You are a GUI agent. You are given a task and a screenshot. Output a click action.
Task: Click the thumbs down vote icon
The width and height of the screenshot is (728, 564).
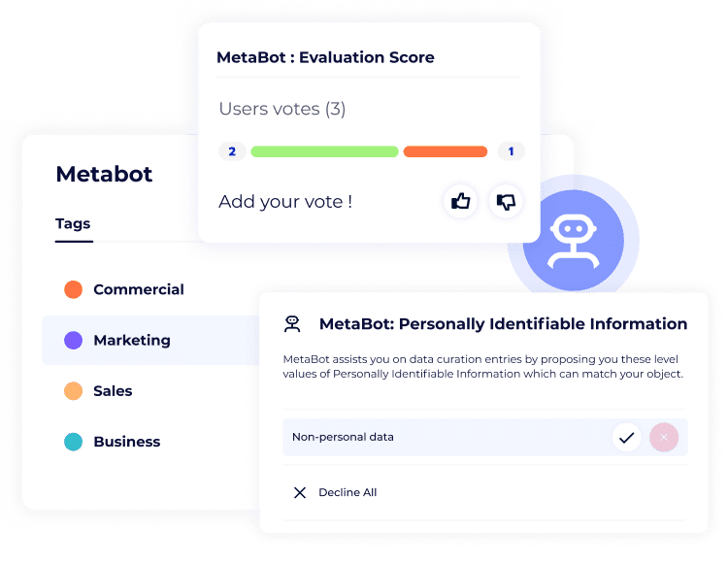tap(506, 201)
